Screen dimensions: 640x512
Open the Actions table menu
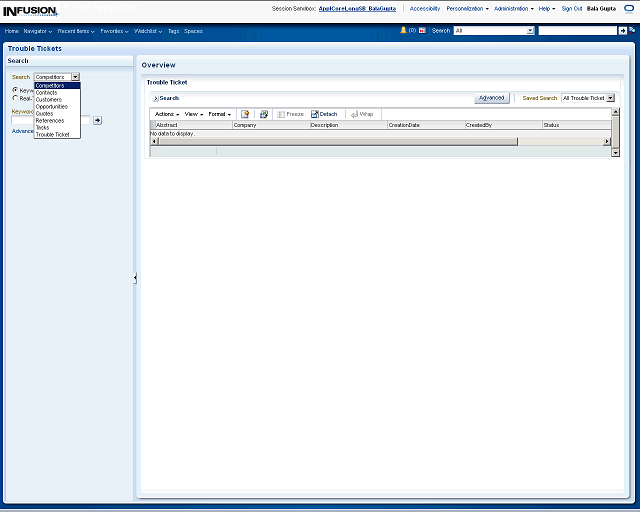coord(167,114)
